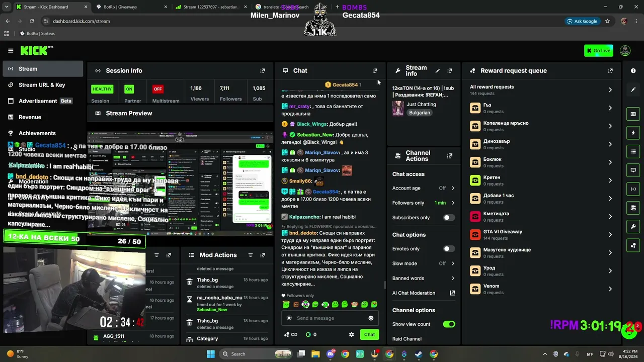Click the Ask Google button

582,21
